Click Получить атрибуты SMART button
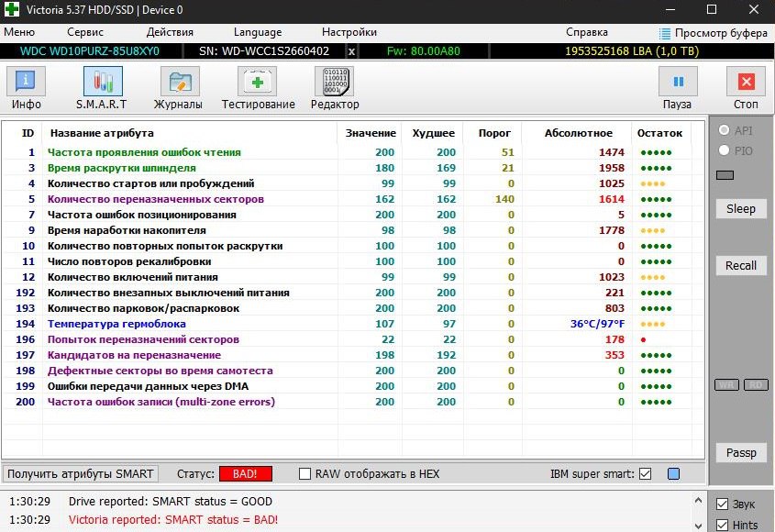 point(80,473)
